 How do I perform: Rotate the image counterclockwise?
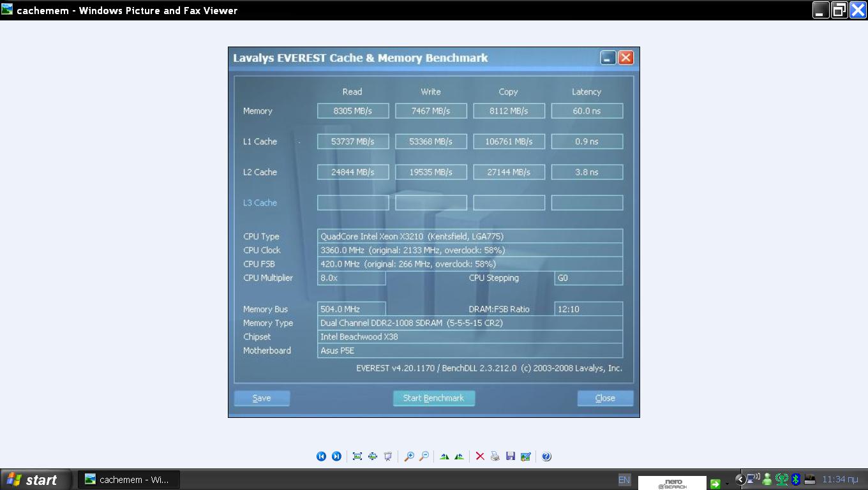459,456
